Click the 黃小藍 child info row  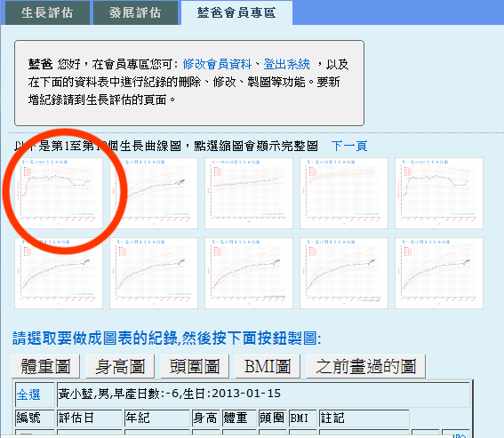coord(263,394)
